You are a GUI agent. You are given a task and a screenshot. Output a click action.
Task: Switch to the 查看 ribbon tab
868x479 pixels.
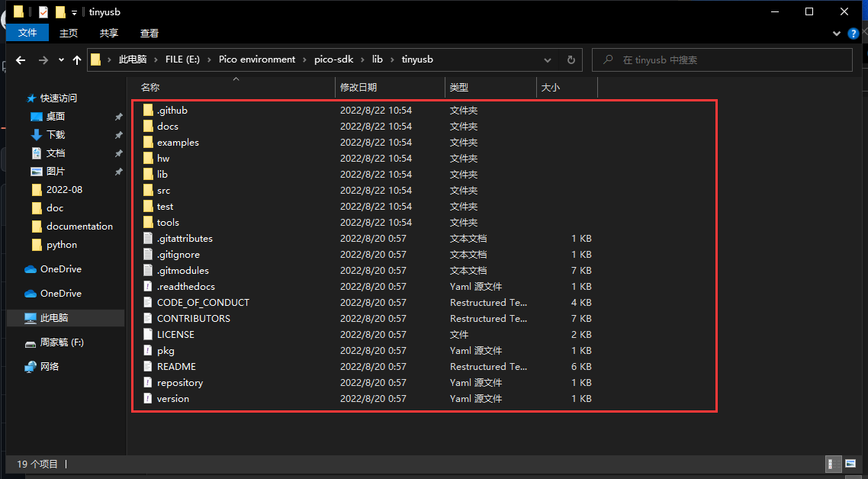(149, 34)
